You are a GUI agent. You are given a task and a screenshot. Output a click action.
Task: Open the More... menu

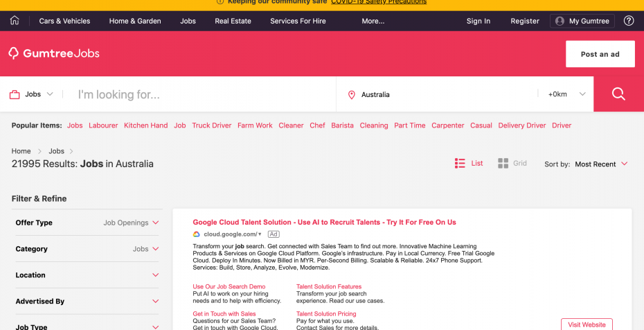(373, 21)
